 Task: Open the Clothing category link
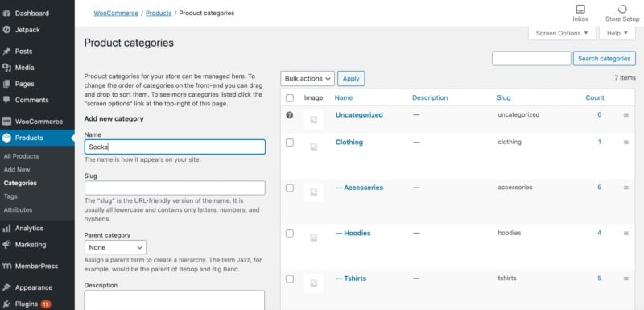pyautogui.click(x=349, y=142)
